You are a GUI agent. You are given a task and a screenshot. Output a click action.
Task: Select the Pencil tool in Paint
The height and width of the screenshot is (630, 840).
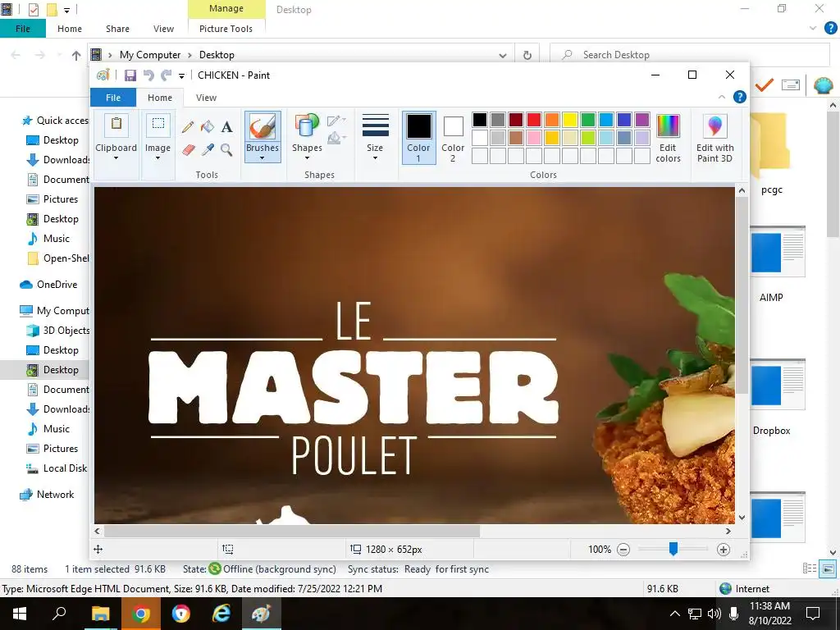pyautogui.click(x=188, y=127)
